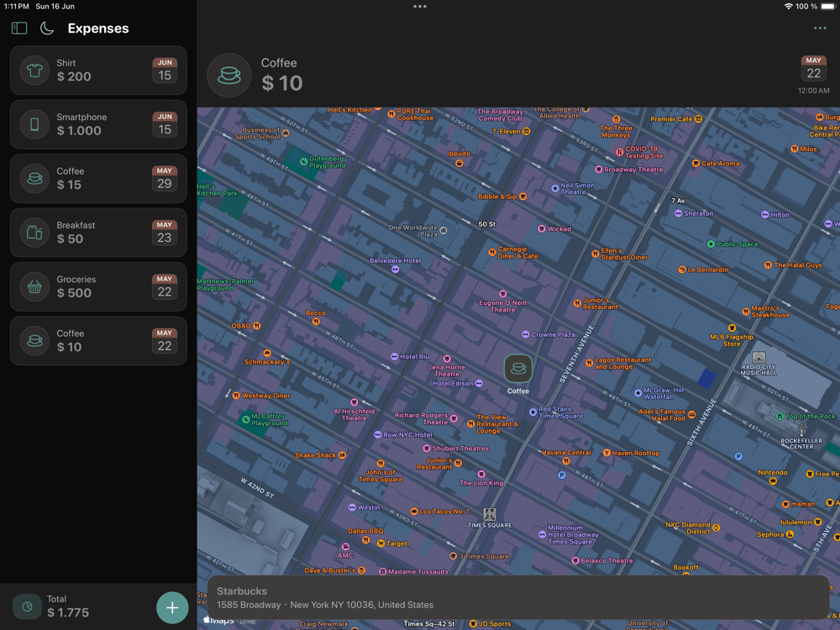Click the Rockefeller Center landmark label
Viewport: 840px width, 630px height.
coord(801,444)
